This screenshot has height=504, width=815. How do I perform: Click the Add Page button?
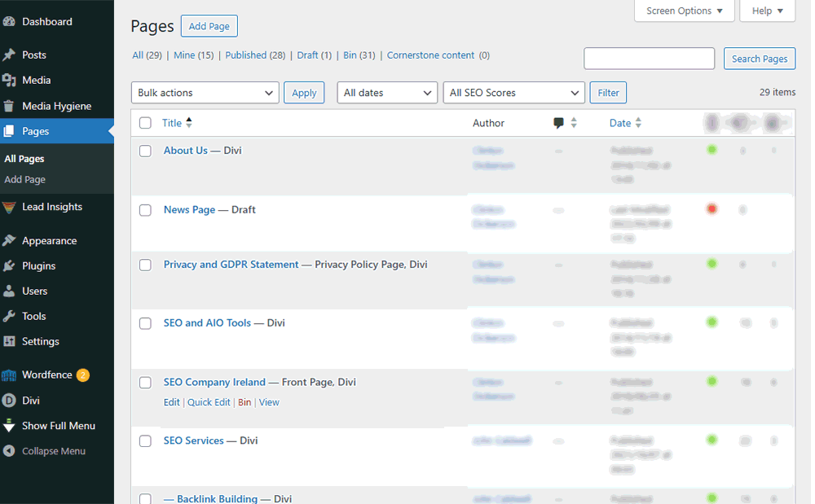point(209,26)
